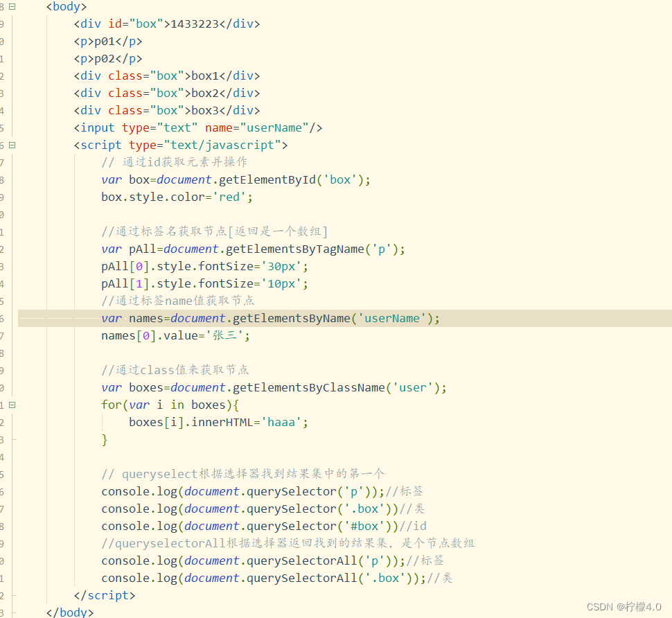672x618 pixels.
Task: Click the box.style.color='red' line
Action: pyautogui.click(x=177, y=197)
